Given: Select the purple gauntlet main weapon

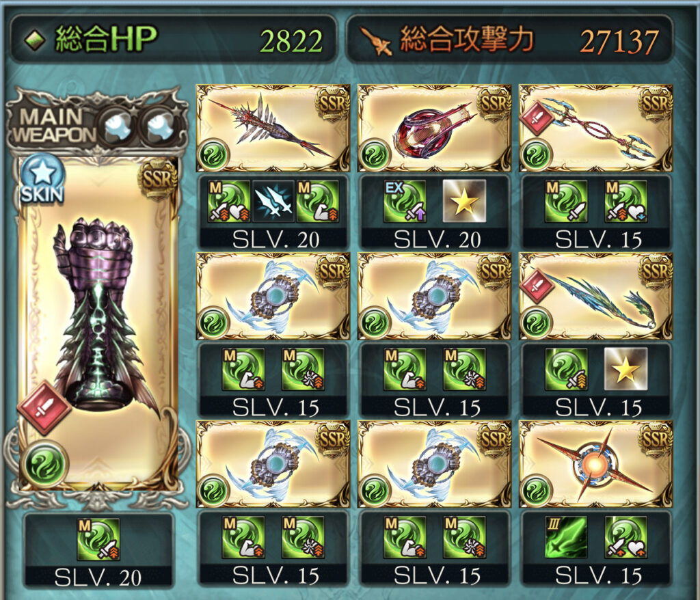Looking at the screenshot, I should pos(98,324).
